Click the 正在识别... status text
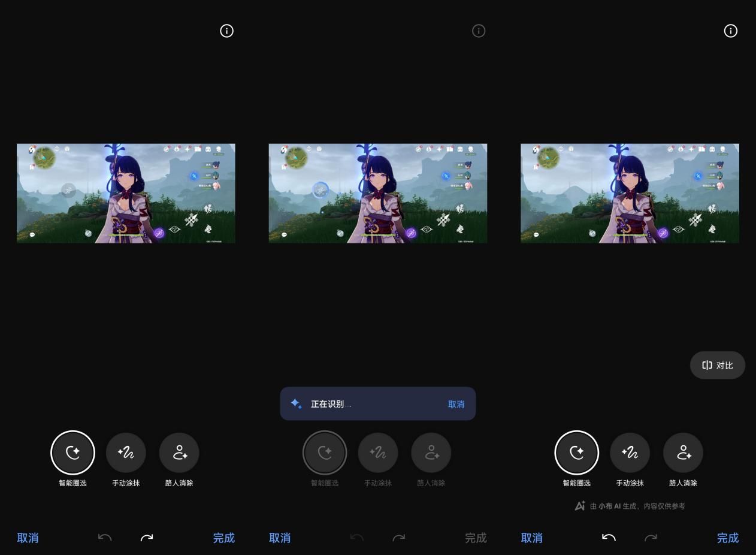 [x=331, y=404]
